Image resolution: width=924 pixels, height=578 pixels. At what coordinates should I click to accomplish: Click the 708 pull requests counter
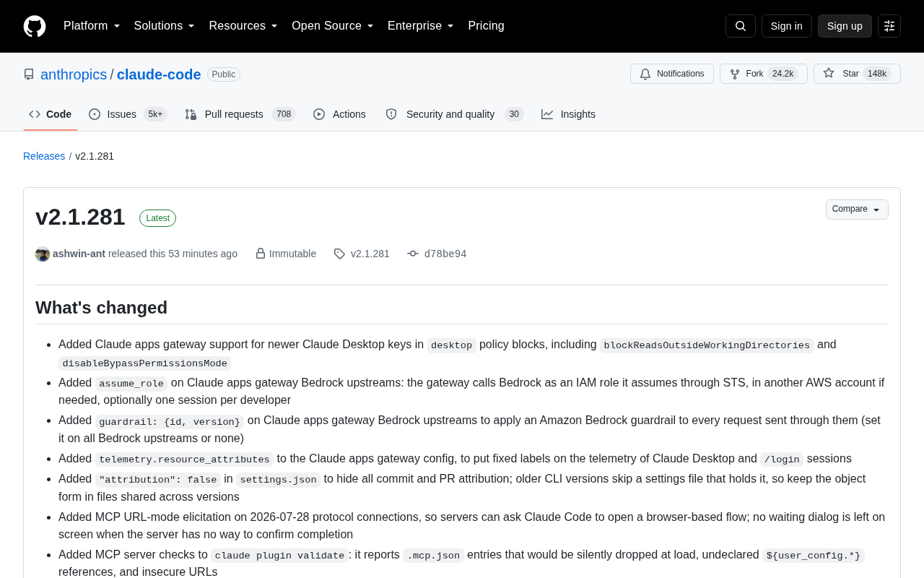pyautogui.click(x=284, y=114)
